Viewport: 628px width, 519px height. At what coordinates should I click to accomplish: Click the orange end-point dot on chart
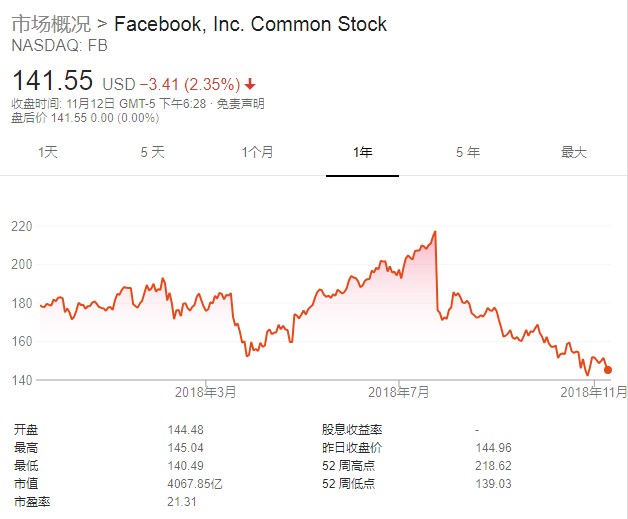[x=608, y=370]
